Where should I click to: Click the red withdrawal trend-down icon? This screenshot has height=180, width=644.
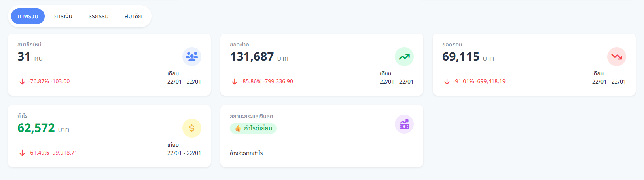click(616, 57)
